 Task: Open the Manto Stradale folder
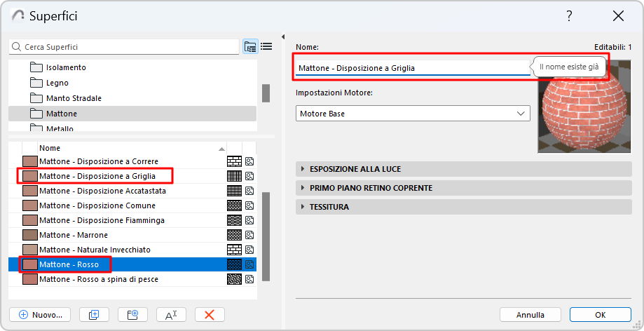[x=74, y=98]
